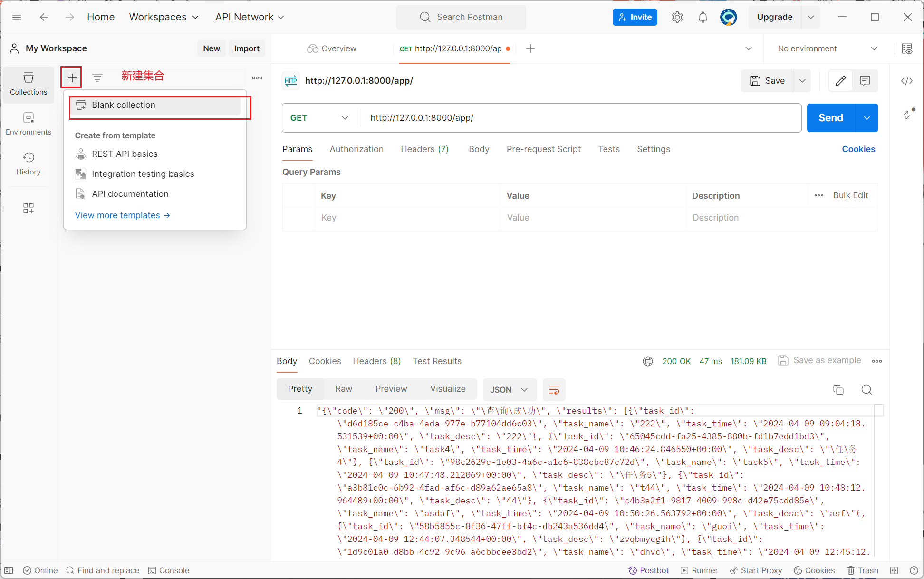
Task: Click the Mocks sidebar icon
Action: coord(28,208)
